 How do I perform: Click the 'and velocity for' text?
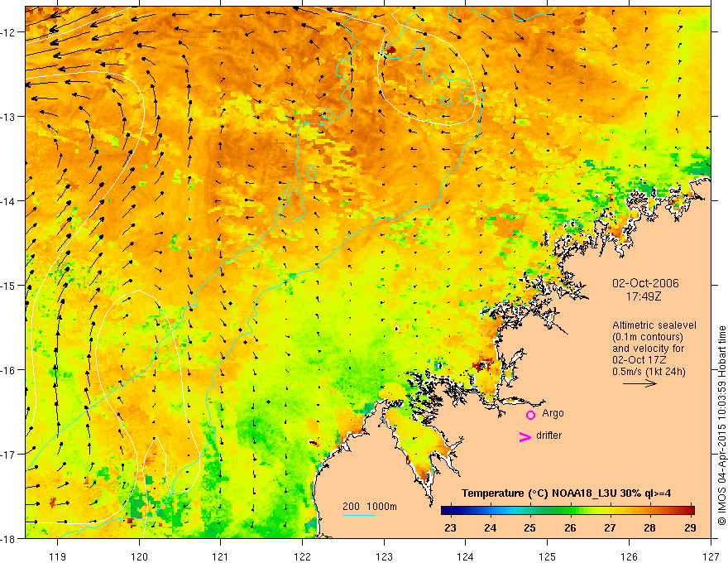pos(648,349)
